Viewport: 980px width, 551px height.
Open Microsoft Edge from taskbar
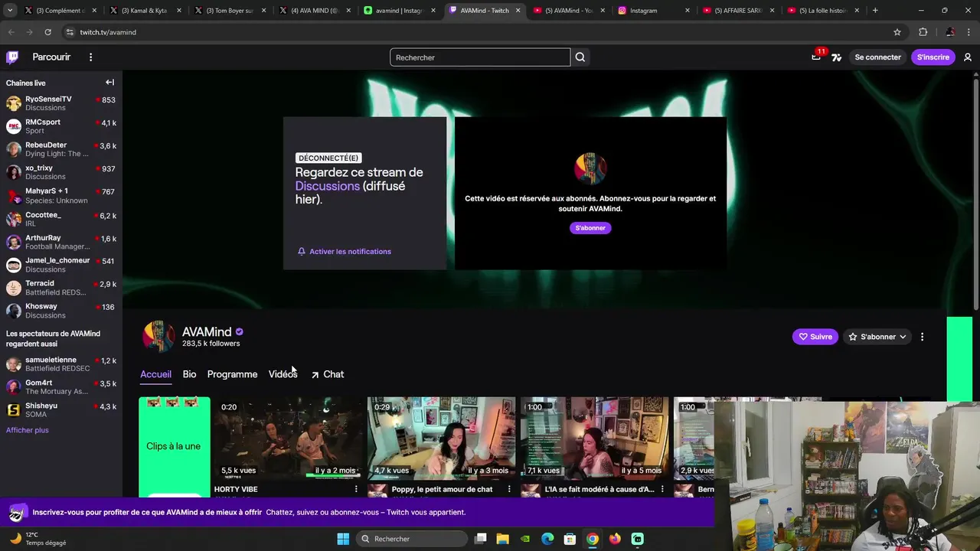(x=547, y=539)
